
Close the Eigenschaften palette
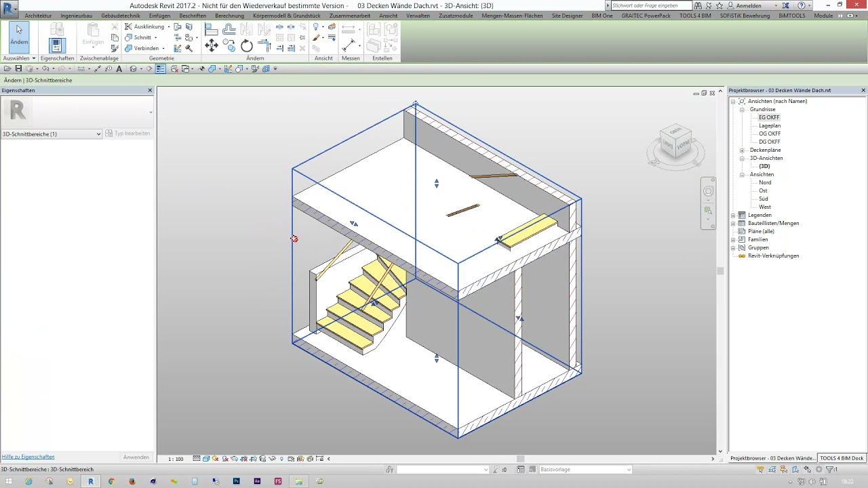click(150, 90)
